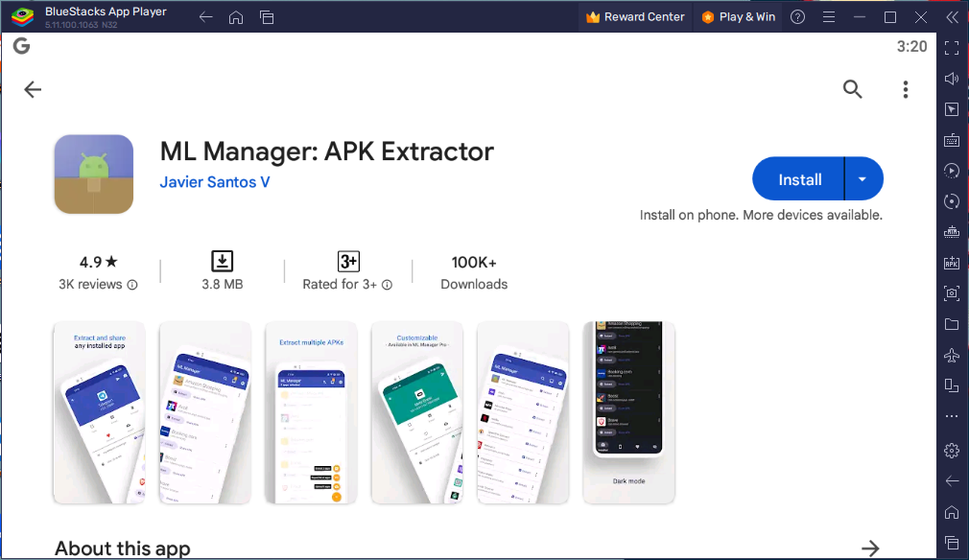The image size is (969, 560).
Task: Install APK from side toolbar
Action: pos(952,263)
